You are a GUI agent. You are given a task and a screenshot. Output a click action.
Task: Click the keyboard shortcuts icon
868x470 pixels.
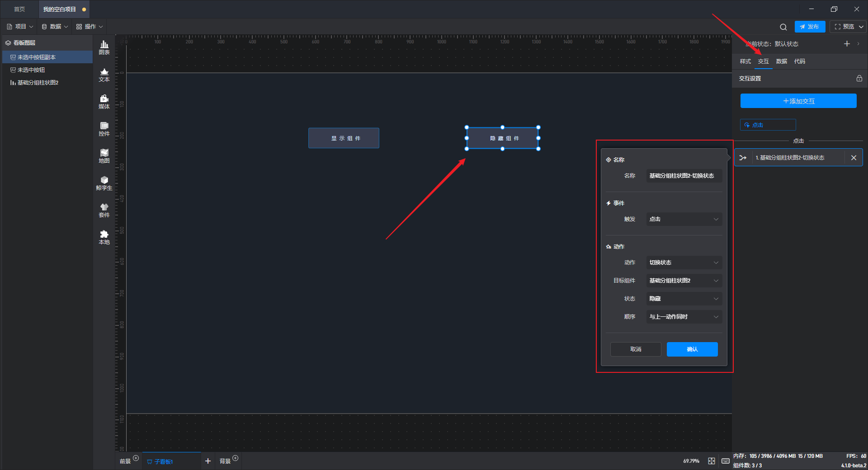725,461
